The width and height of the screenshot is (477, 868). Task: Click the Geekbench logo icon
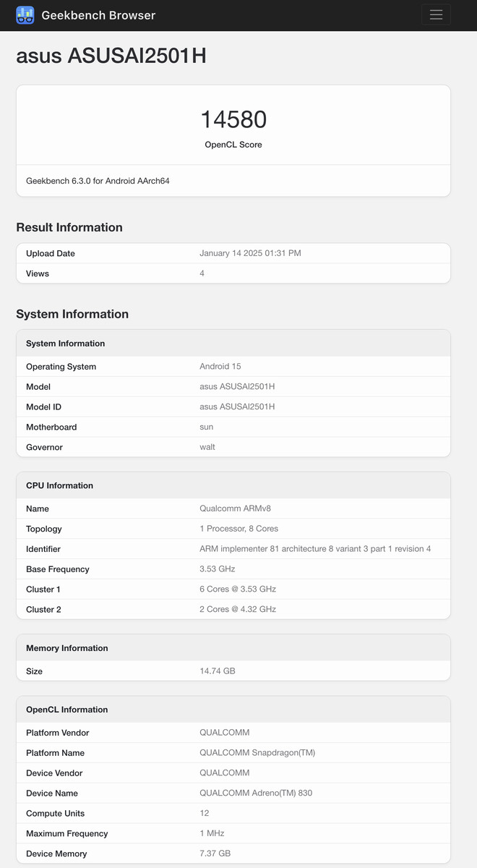[25, 14]
